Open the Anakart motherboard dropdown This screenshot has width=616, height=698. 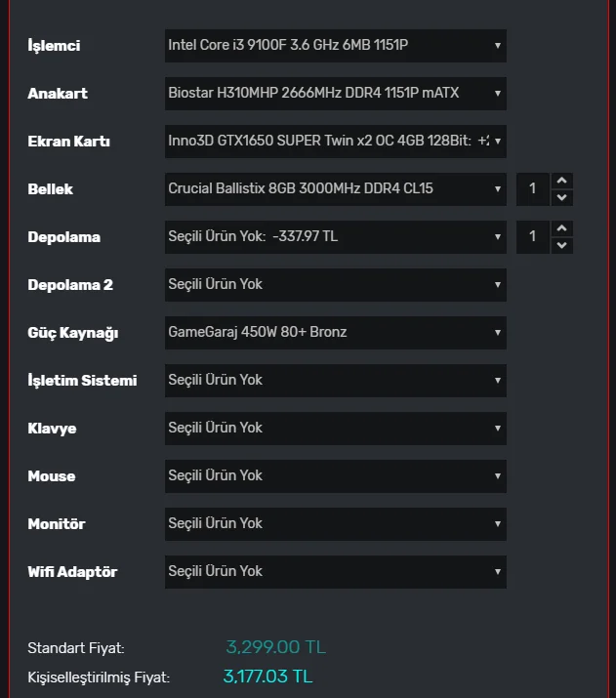point(335,93)
